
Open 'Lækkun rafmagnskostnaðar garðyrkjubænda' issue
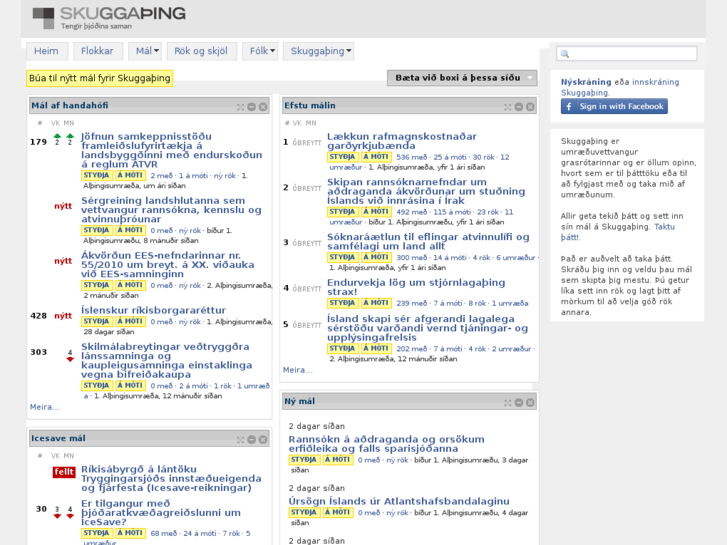pos(402,141)
